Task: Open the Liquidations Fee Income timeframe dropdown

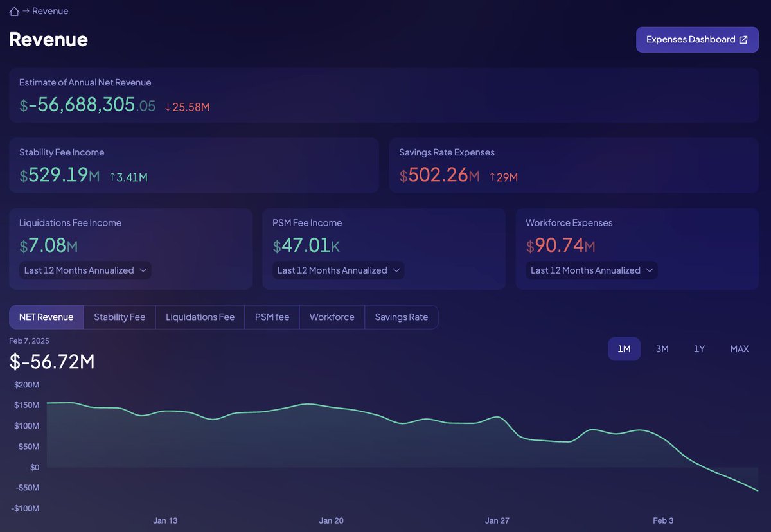Action: (x=84, y=270)
